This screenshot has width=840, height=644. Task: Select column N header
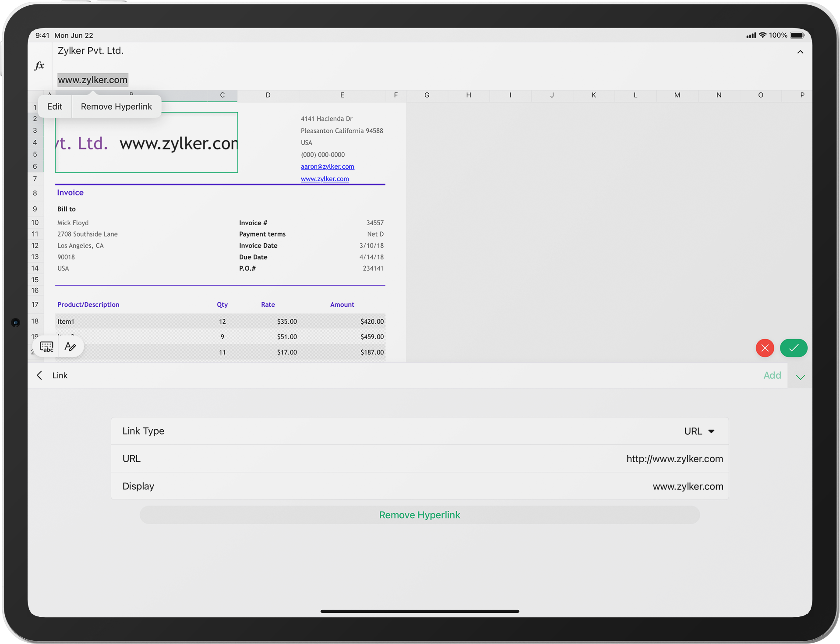pyautogui.click(x=719, y=95)
